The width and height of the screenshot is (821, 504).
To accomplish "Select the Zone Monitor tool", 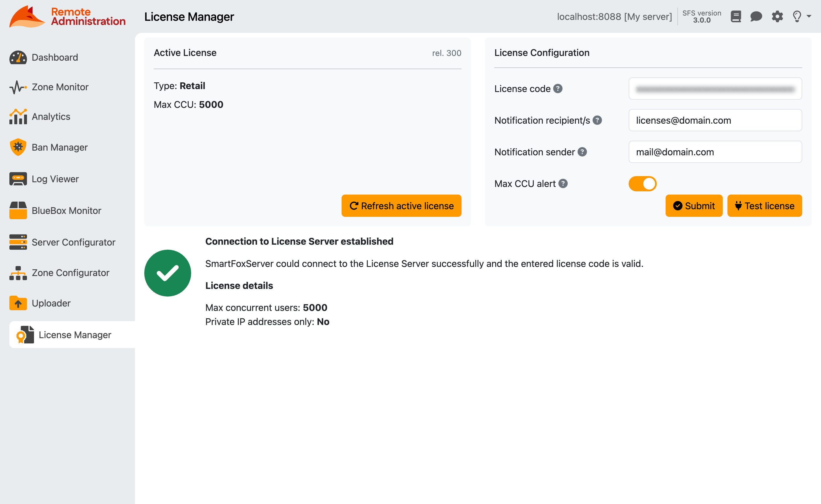I will (x=60, y=87).
